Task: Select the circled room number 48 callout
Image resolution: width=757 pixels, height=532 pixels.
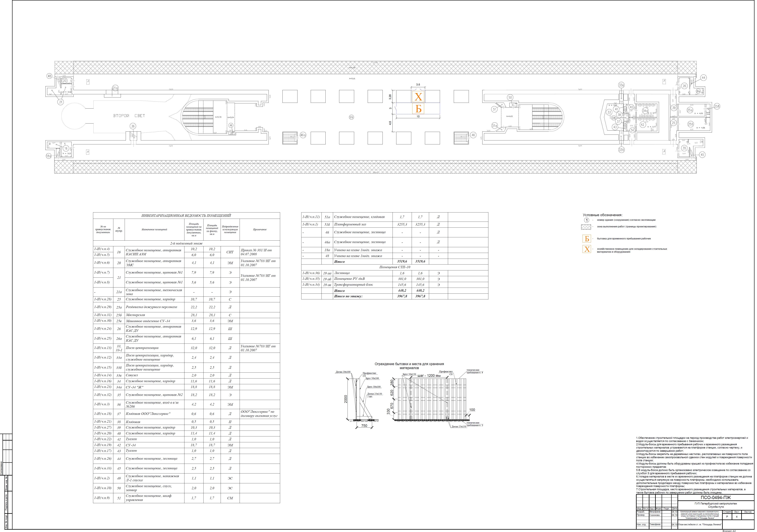Action: coord(49,76)
